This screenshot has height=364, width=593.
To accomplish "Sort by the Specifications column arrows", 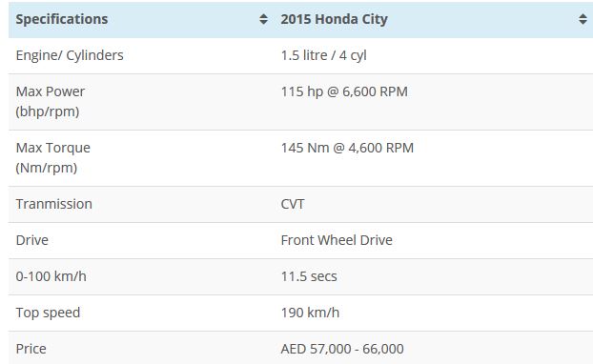I will point(263,19).
